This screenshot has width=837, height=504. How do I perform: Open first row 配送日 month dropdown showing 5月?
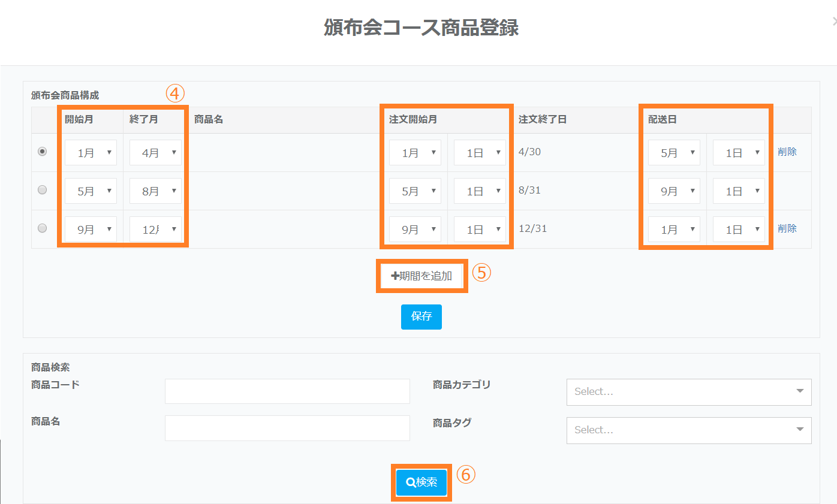coord(674,153)
